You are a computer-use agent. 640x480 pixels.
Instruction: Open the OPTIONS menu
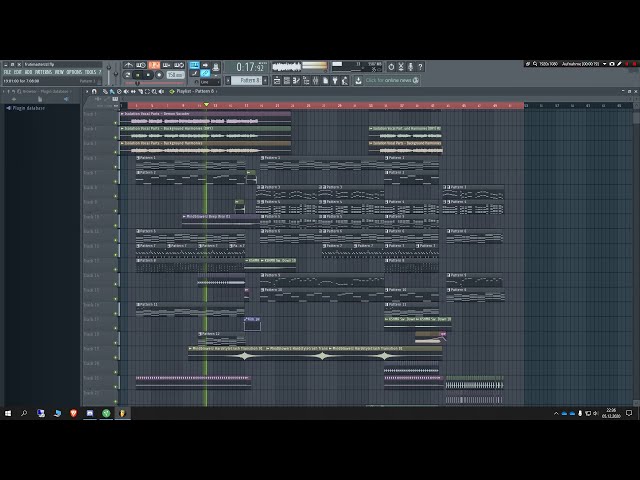click(74, 72)
